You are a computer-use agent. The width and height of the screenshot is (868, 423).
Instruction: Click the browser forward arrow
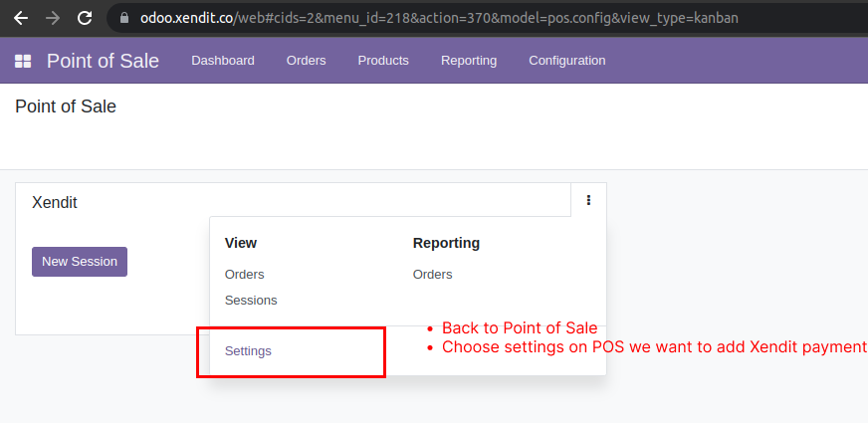click(53, 18)
